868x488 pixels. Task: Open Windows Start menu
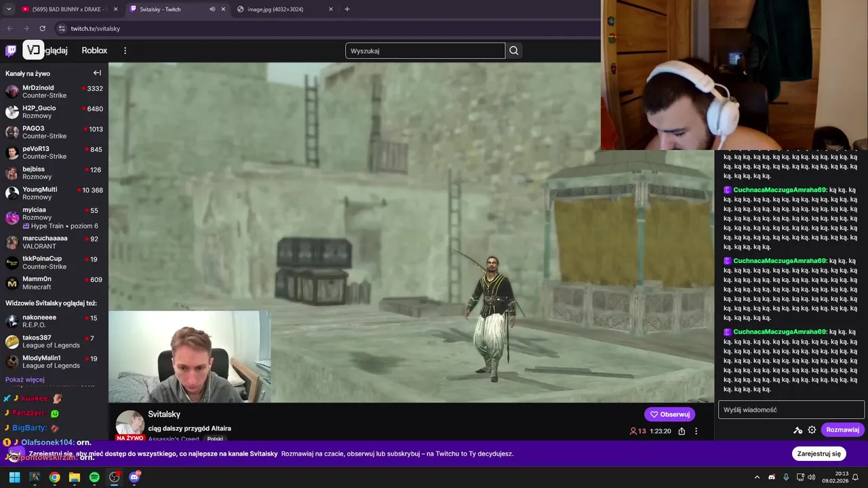click(x=14, y=477)
